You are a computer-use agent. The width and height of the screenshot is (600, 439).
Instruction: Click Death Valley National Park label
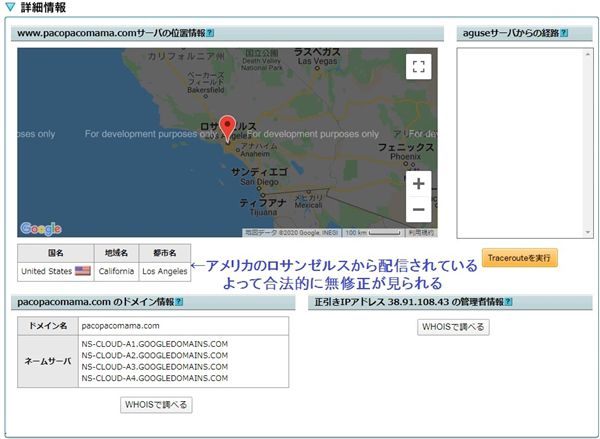pyautogui.click(x=262, y=64)
